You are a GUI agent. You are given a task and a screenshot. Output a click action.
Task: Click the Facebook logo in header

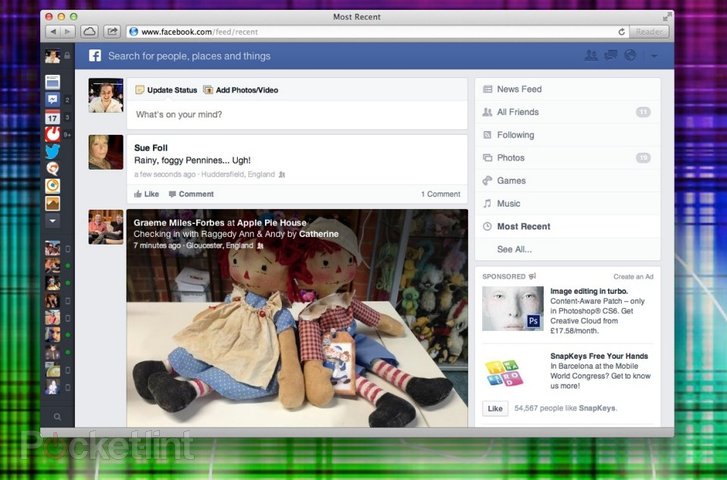click(x=95, y=56)
